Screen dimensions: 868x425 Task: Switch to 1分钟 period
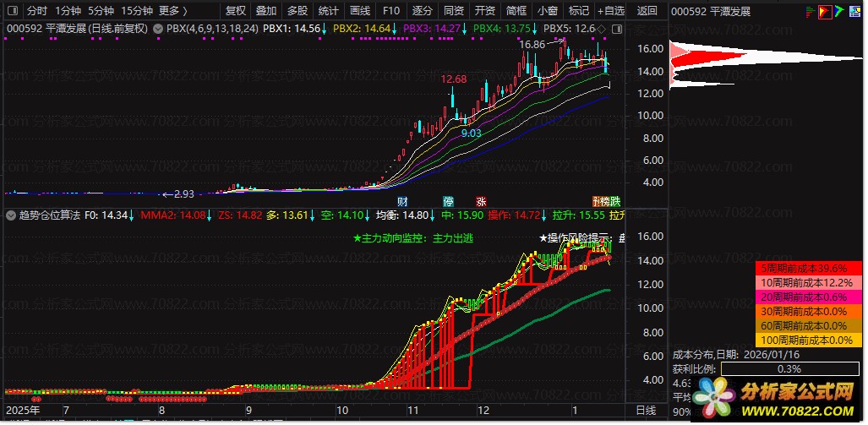(x=68, y=10)
